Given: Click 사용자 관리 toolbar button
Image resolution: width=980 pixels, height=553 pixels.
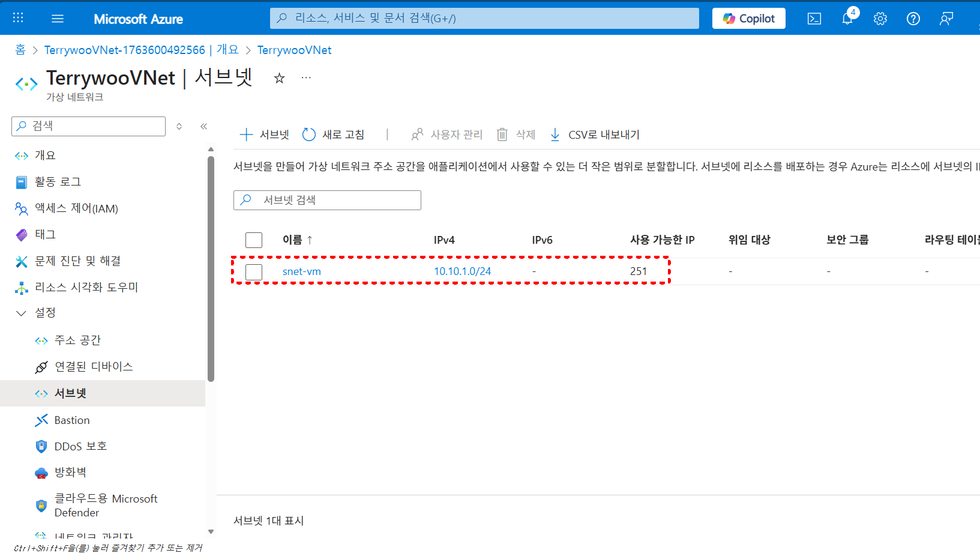Looking at the screenshot, I should pyautogui.click(x=446, y=134).
